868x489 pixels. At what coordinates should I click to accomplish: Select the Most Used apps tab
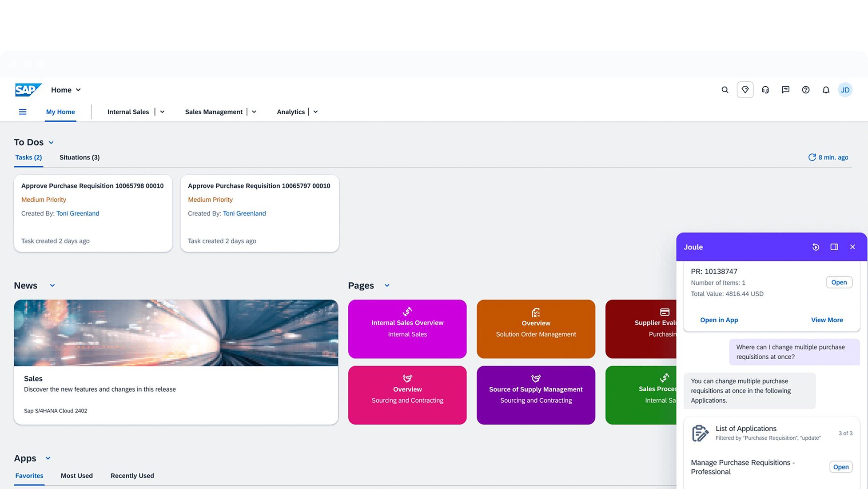click(x=76, y=476)
